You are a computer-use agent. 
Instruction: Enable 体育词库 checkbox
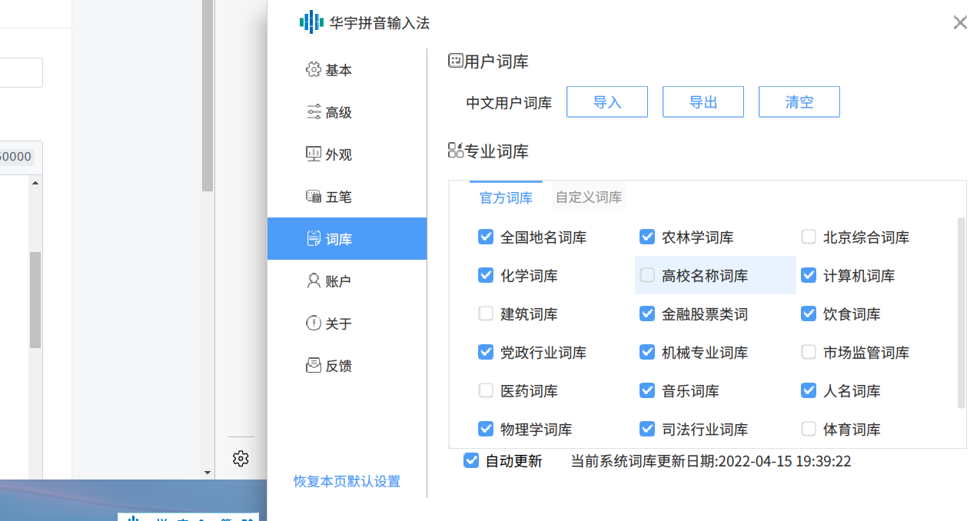(x=809, y=429)
